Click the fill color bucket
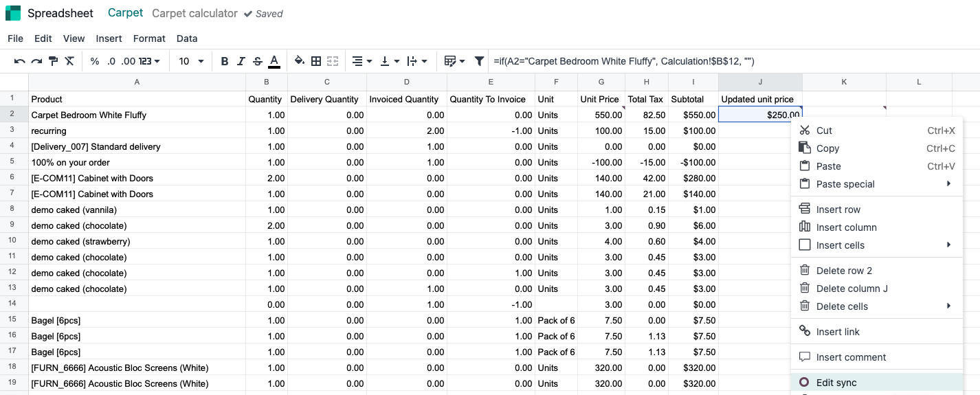980x395 pixels. click(x=299, y=61)
